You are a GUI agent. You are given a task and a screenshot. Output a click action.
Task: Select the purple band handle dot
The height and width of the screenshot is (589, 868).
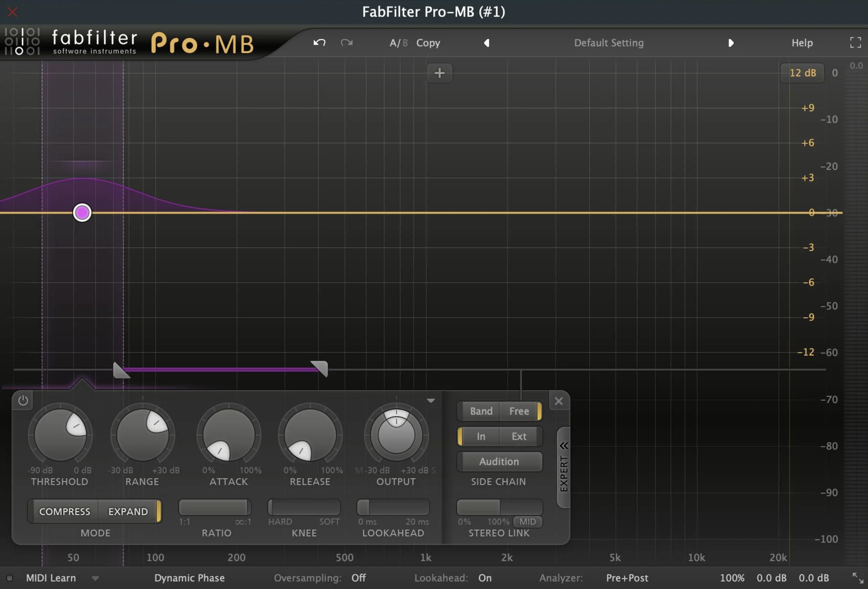tap(82, 213)
